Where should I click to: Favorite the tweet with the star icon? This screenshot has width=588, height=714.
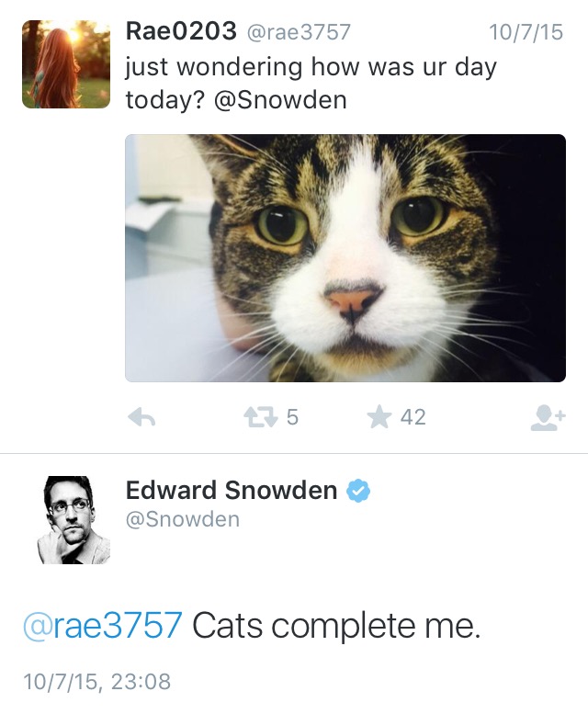pyautogui.click(x=379, y=417)
